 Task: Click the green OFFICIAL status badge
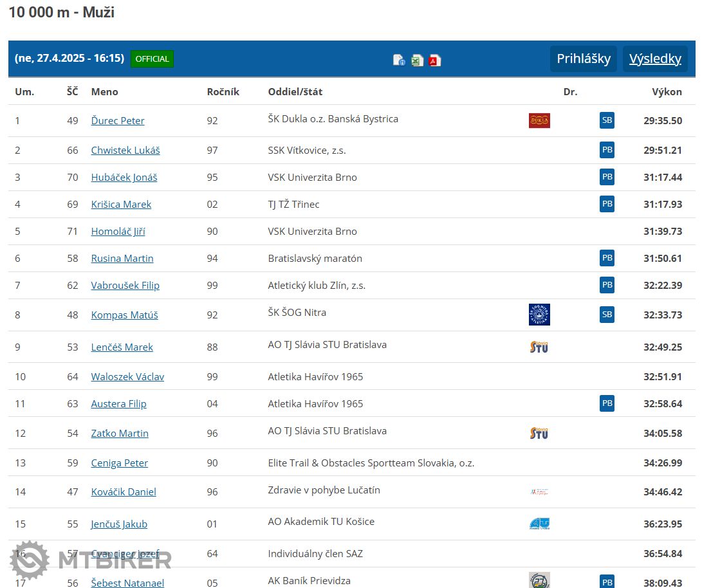[x=152, y=59]
